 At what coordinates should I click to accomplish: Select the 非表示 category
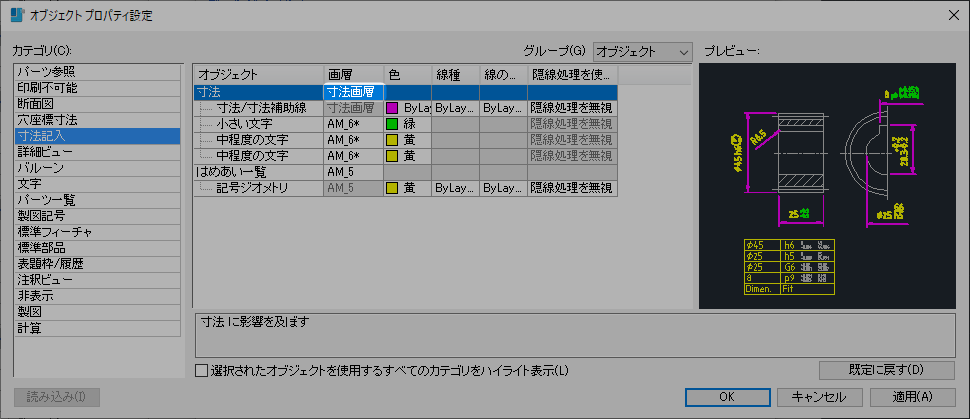(98, 297)
